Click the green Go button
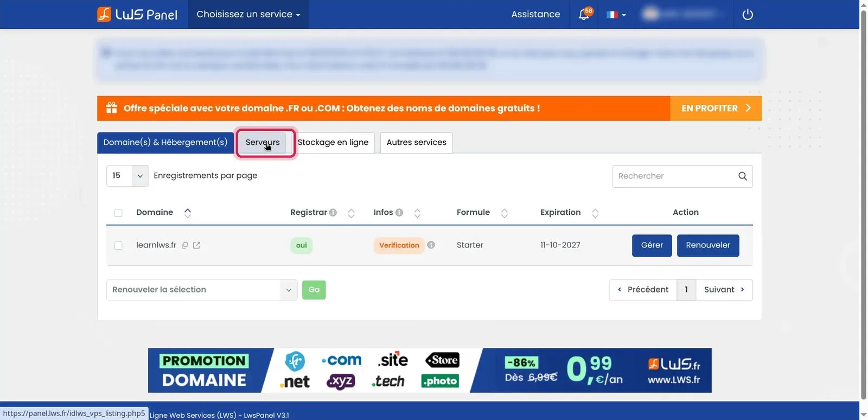The height and width of the screenshot is (420, 868). click(314, 290)
